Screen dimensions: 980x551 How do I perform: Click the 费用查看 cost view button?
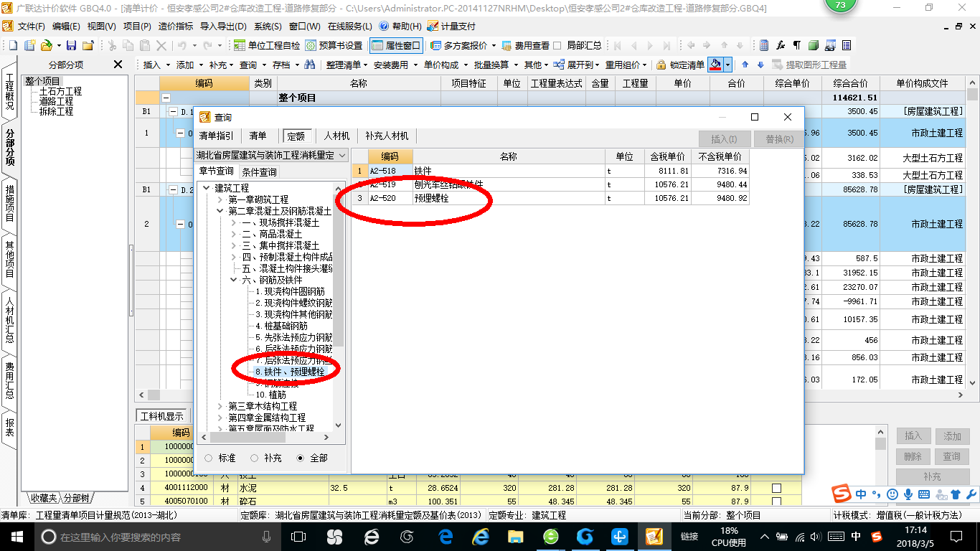pyautogui.click(x=525, y=45)
